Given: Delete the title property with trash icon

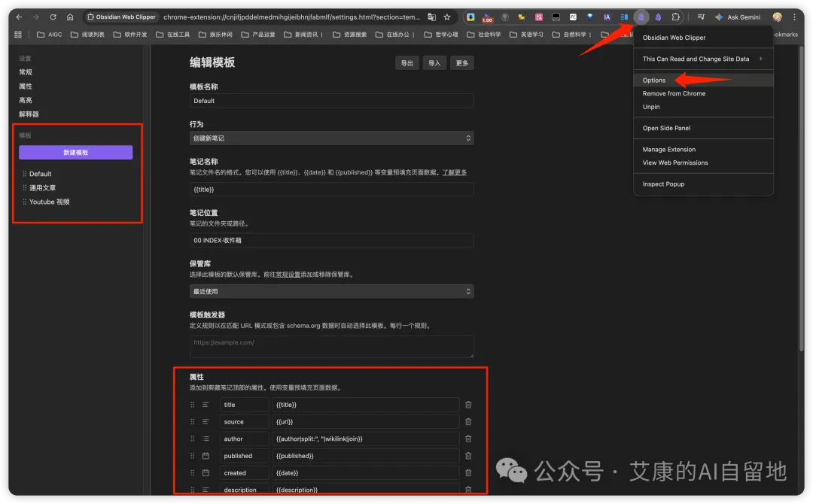Looking at the screenshot, I should click(468, 405).
